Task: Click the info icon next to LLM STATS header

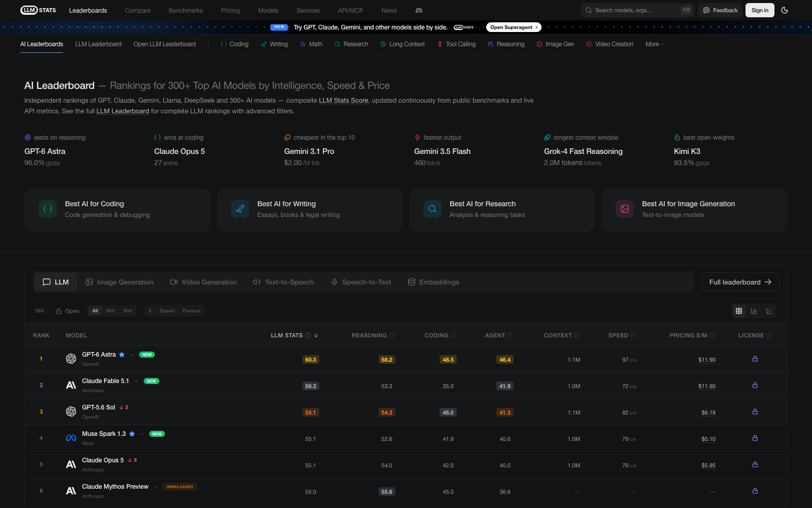Action: (308, 335)
